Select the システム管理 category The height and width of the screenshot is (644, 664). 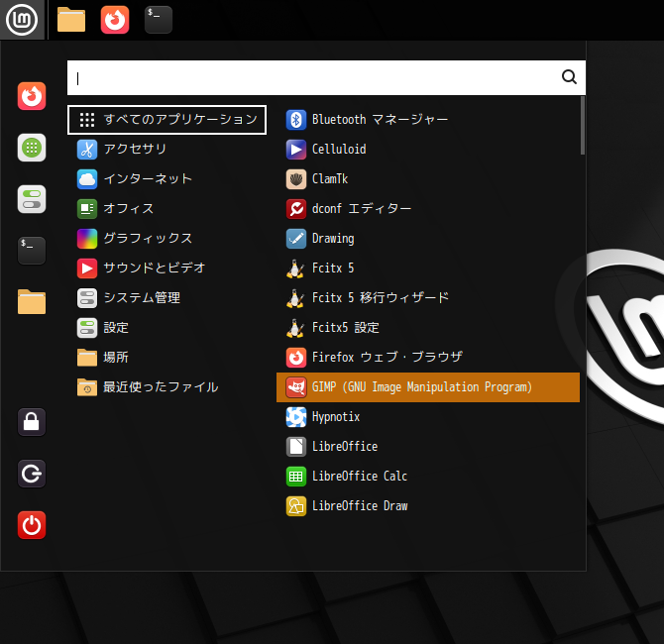[166, 298]
